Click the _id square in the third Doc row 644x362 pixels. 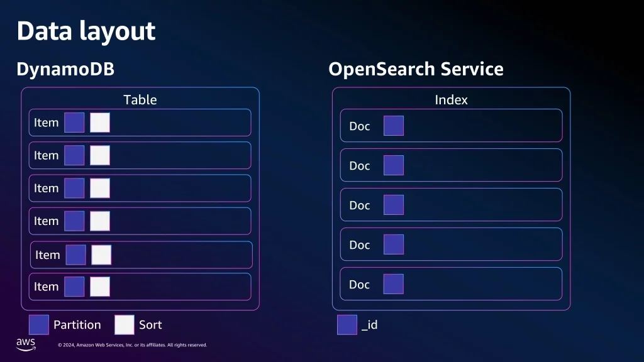394,205
